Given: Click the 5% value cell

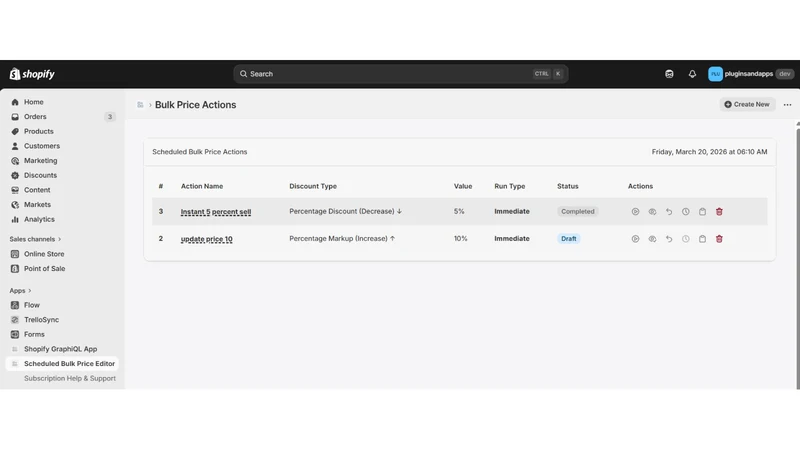Looking at the screenshot, I should (459, 211).
